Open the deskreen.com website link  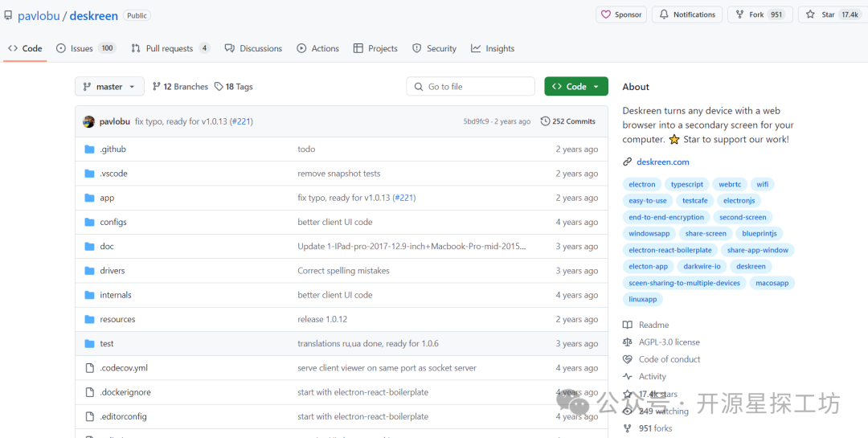click(663, 162)
